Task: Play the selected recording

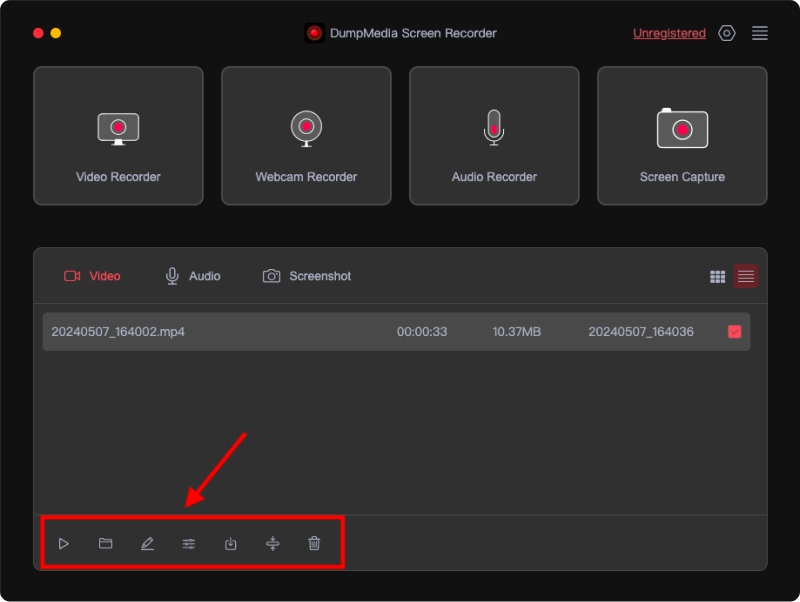Action: (64, 543)
